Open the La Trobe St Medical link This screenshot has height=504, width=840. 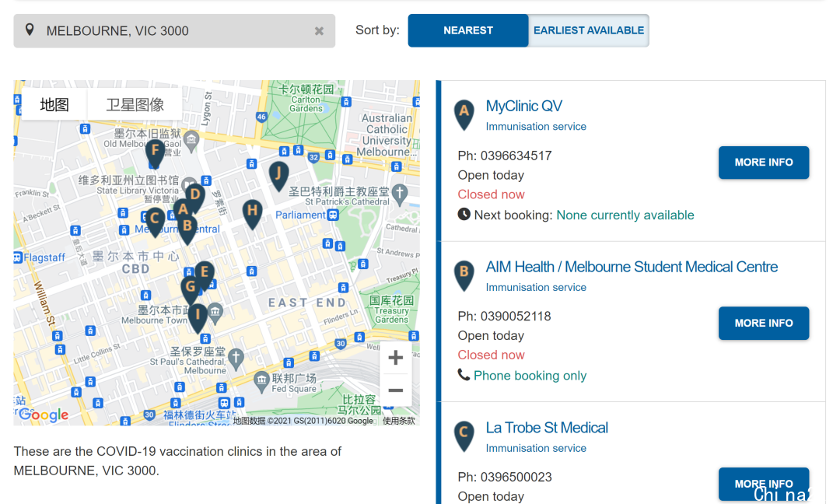(x=547, y=428)
